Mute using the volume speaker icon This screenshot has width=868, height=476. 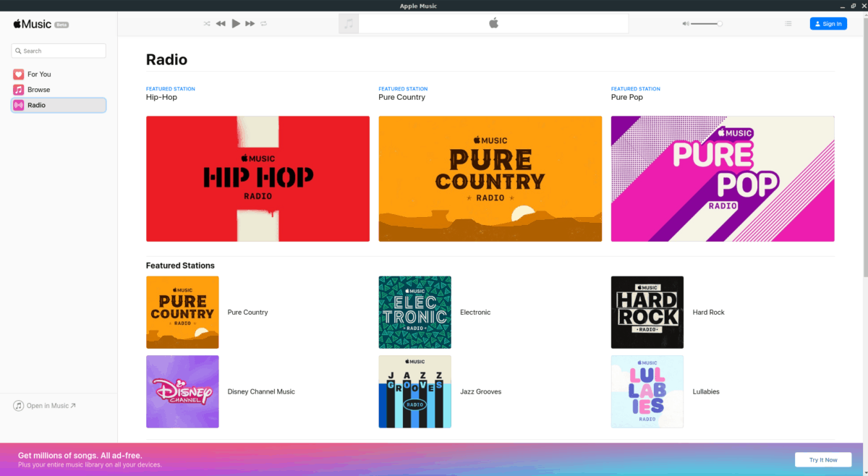686,24
